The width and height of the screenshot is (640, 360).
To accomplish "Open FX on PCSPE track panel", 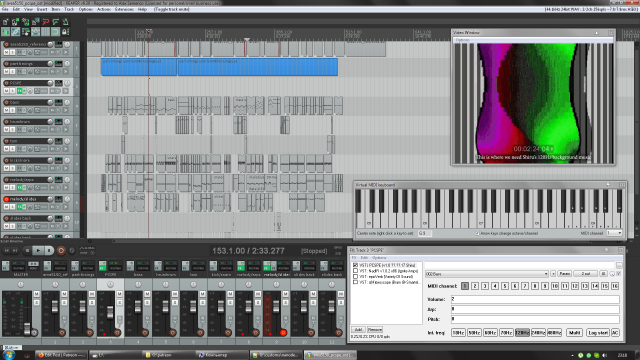I will (x=19, y=91).
